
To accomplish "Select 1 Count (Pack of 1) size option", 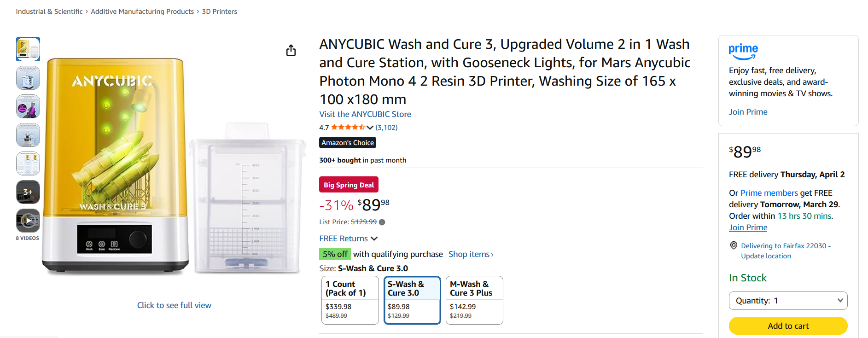I will point(350,300).
